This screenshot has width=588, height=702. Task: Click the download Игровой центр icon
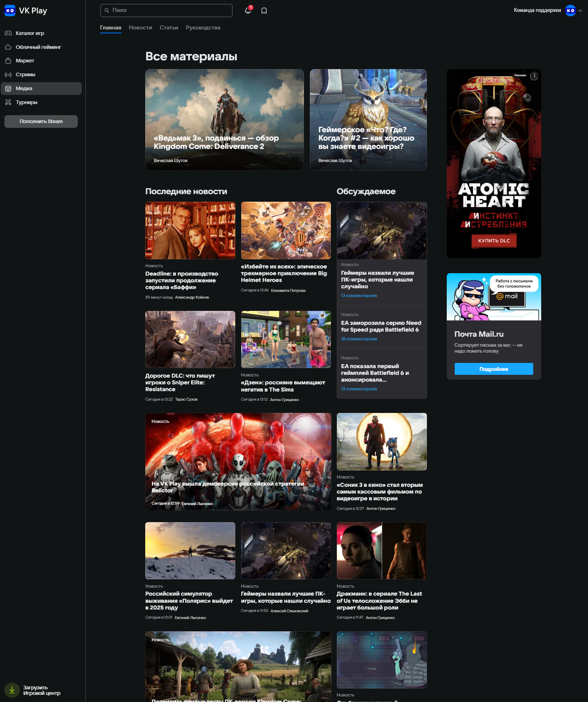click(12, 690)
